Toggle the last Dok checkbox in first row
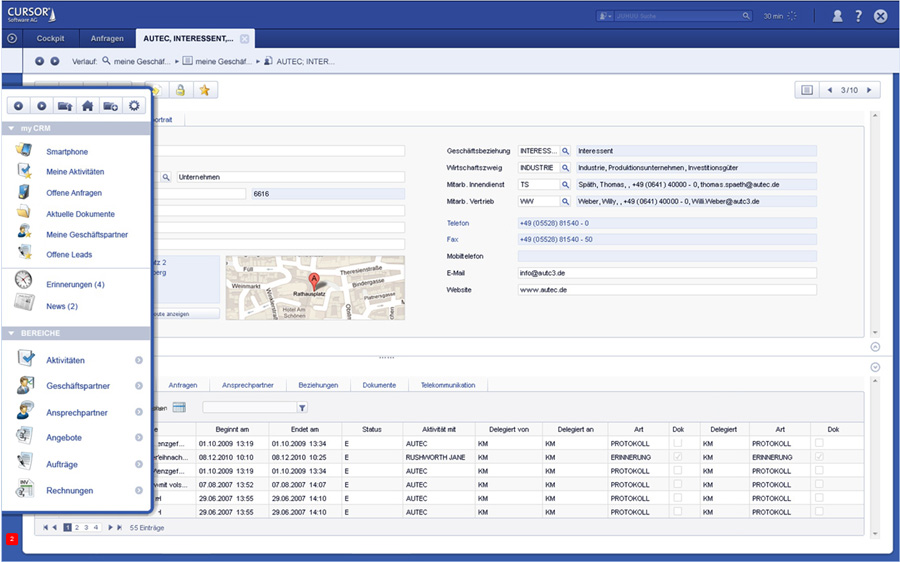Screen dimensions: 900x562 [820, 443]
